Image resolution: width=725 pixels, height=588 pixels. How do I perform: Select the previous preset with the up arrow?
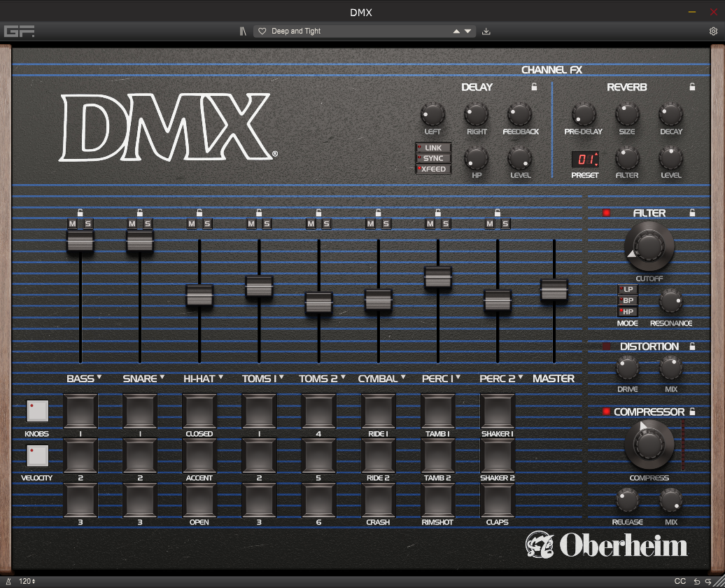(456, 31)
